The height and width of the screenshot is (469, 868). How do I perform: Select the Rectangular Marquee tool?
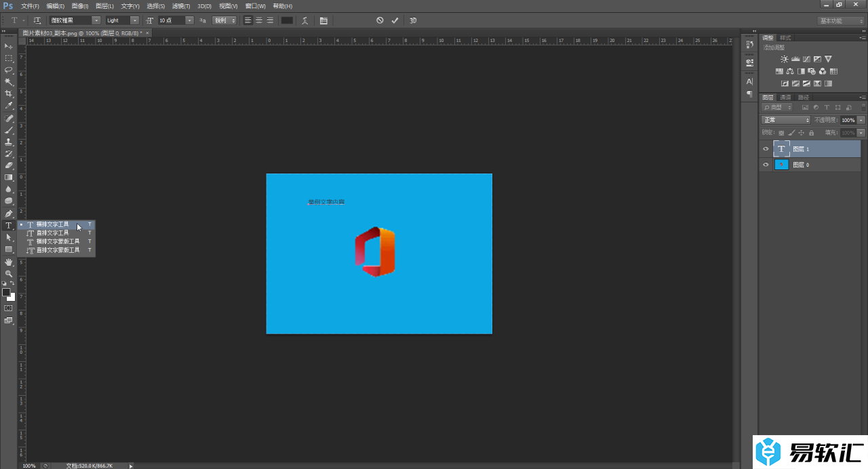(9, 58)
